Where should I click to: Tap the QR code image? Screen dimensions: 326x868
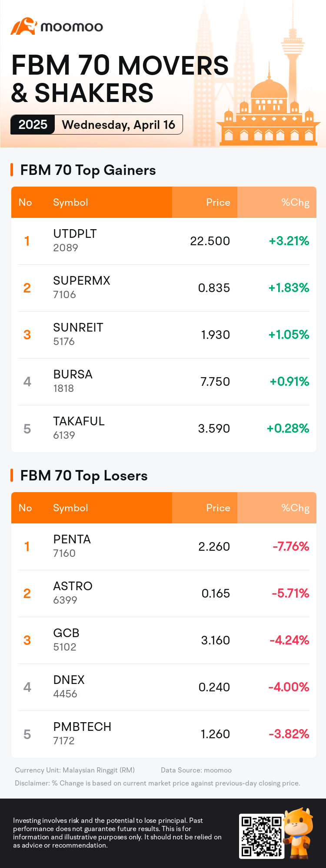tap(261, 836)
